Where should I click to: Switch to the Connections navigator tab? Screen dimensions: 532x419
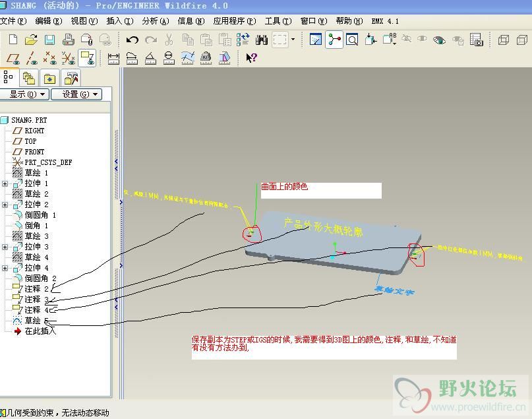(71, 79)
